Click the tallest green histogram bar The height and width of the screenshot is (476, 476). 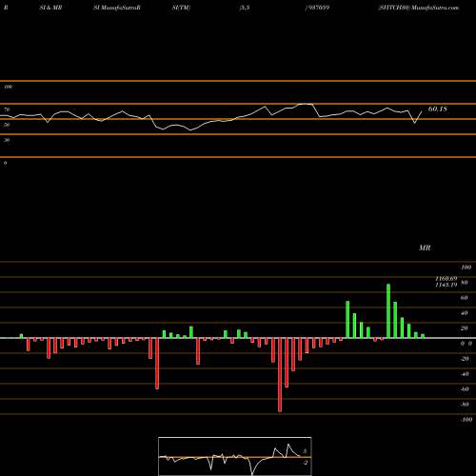[x=388, y=311]
